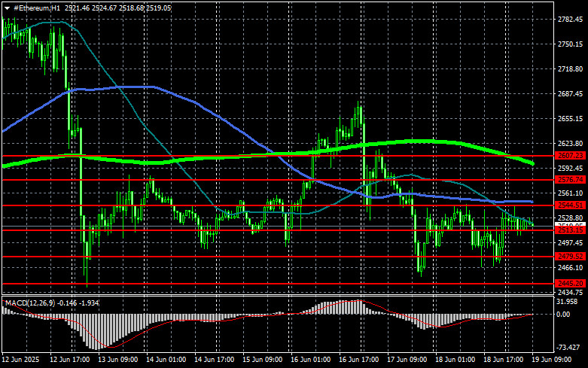The height and width of the screenshot is (368, 588).
Task: Select the red 2576.74 level label
Action: tap(571, 180)
